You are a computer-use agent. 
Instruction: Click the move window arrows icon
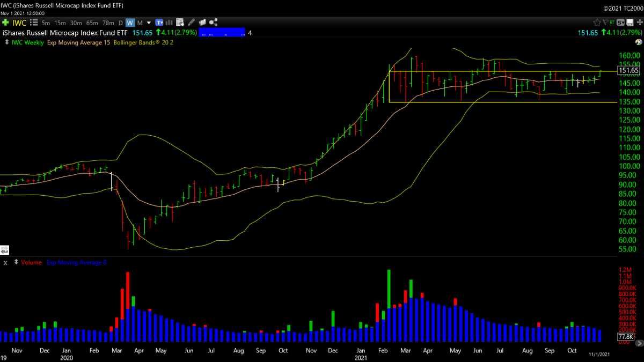click(x=640, y=23)
